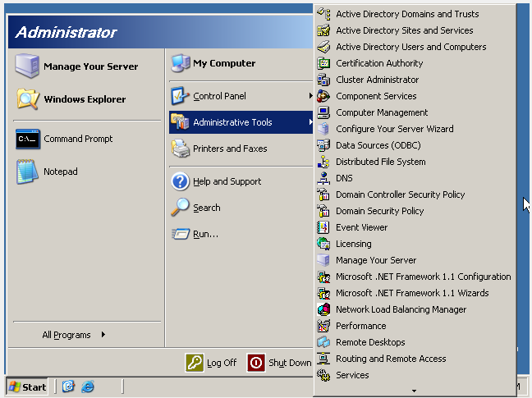Select Manage Your Server in Administrative Tools submenu

tap(415, 260)
